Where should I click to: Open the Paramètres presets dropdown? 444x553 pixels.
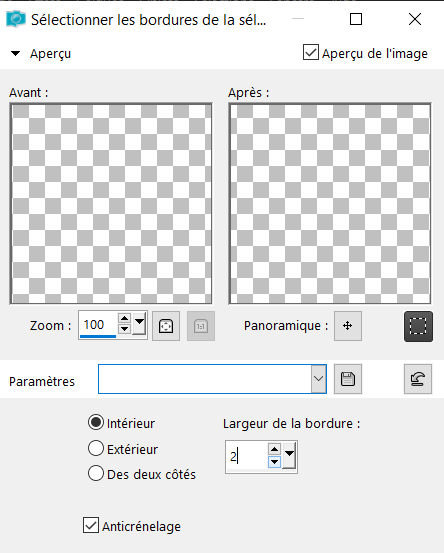[x=318, y=379]
